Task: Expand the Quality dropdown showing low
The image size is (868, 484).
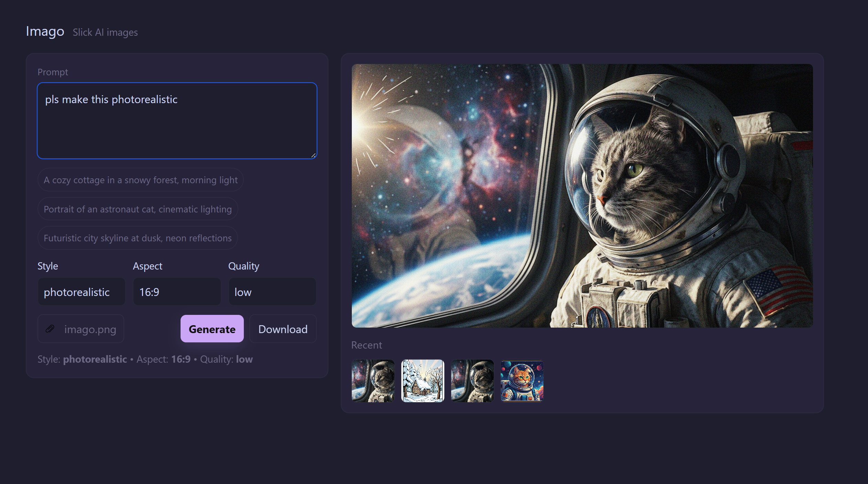Action: [x=272, y=292]
